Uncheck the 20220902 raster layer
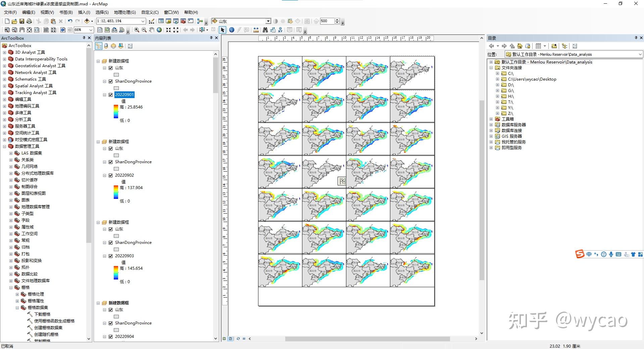Viewport: 644px width, 349px height. click(x=111, y=175)
